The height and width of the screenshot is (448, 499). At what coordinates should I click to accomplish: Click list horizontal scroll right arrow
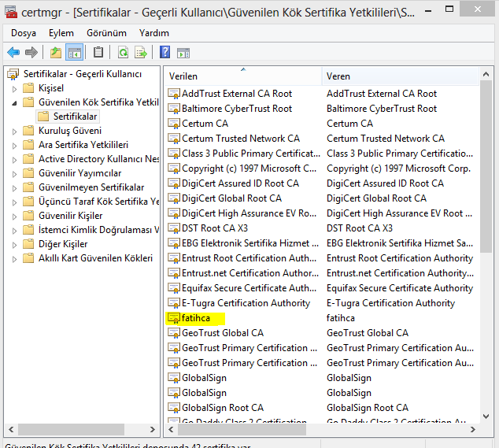[473, 430]
